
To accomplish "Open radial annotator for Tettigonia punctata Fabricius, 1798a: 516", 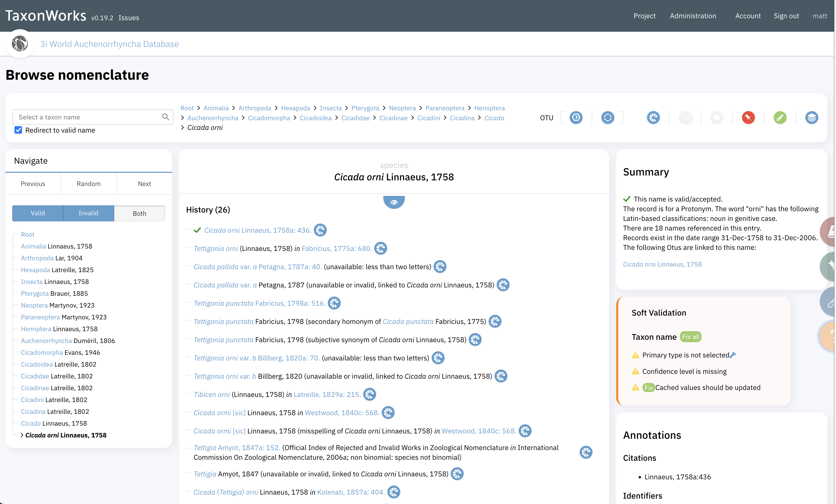I will coord(334,303).
